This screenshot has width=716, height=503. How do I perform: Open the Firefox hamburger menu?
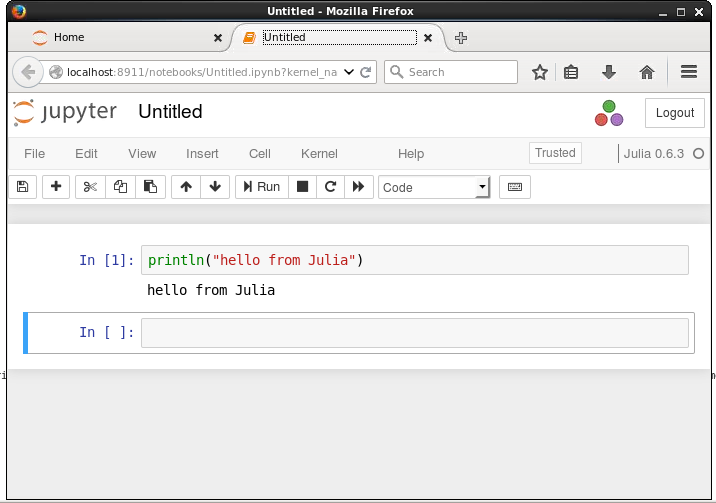click(689, 72)
